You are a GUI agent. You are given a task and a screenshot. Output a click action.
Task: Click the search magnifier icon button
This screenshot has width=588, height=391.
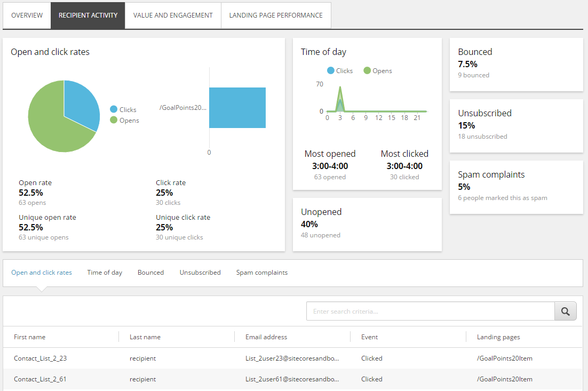pyautogui.click(x=565, y=311)
